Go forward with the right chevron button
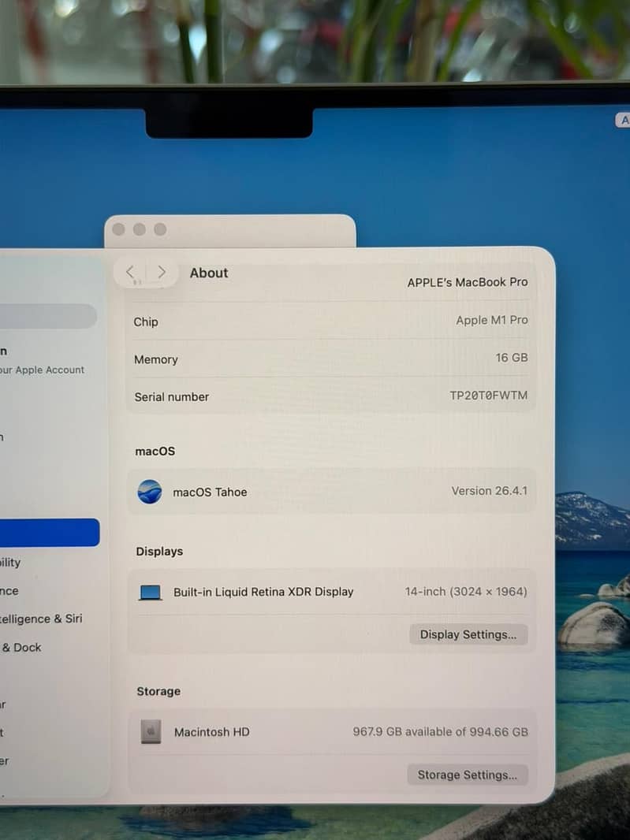The image size is (630, 840). (x=162, y=272)
